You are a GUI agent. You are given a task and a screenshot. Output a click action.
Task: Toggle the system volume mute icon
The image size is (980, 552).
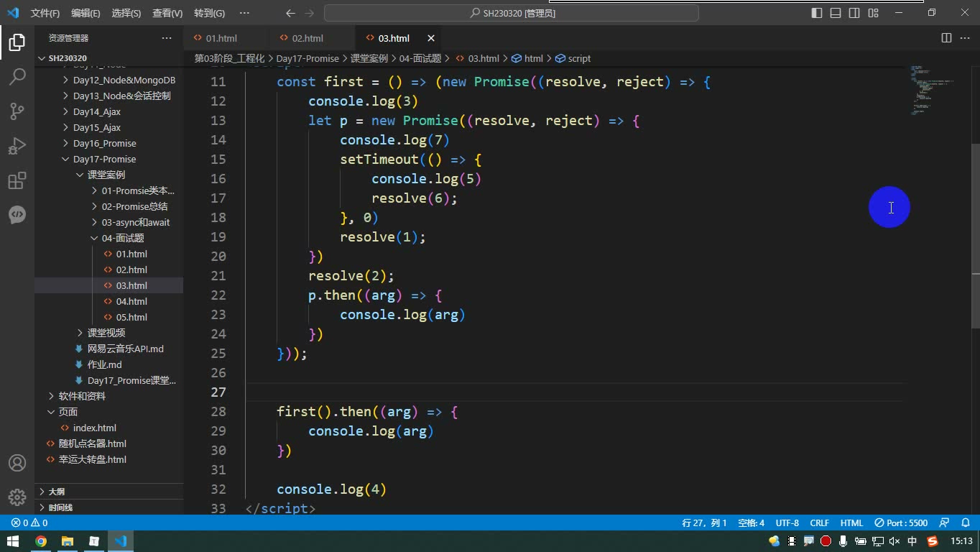(895, 541)
